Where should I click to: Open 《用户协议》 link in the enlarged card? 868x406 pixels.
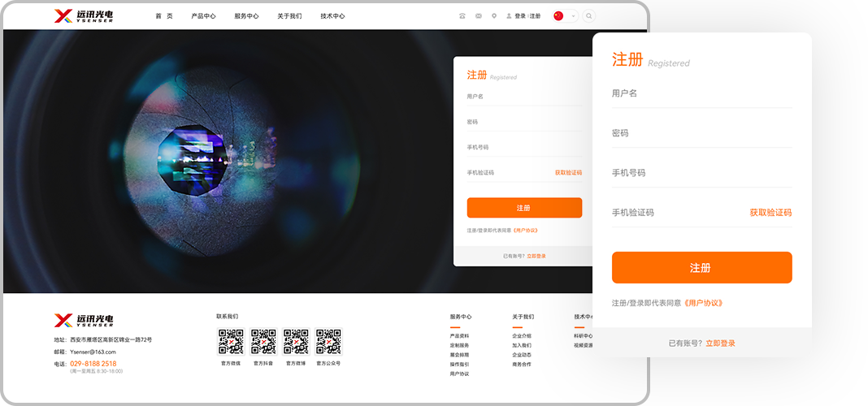click(x=703, y=303)
